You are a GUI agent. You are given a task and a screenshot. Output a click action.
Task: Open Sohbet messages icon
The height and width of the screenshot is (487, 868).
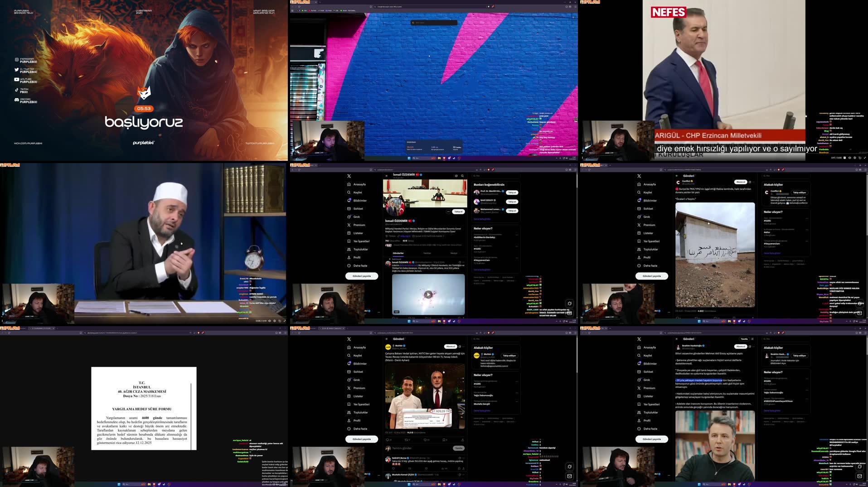point(358,208)
